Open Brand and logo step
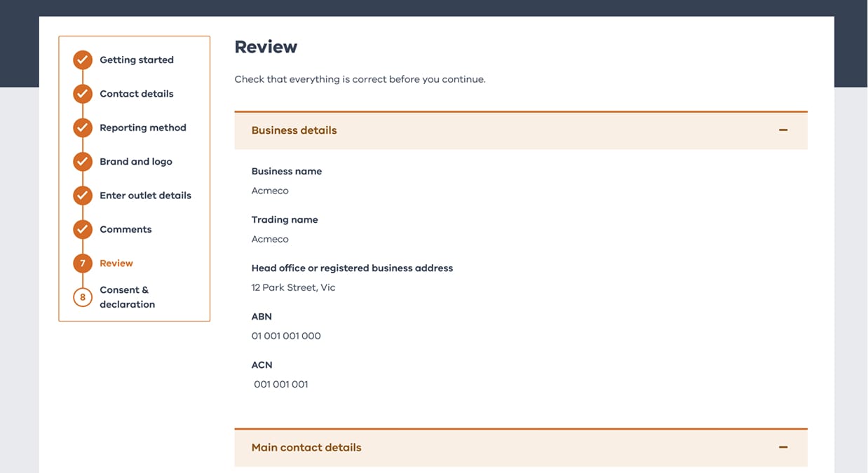This screenshot has width=868, height=473. (136, 162)
